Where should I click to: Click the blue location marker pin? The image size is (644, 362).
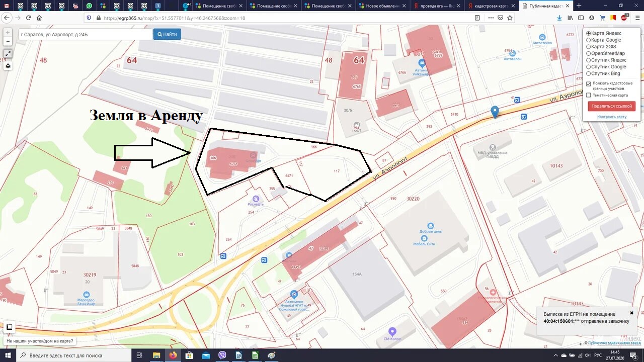495,112
